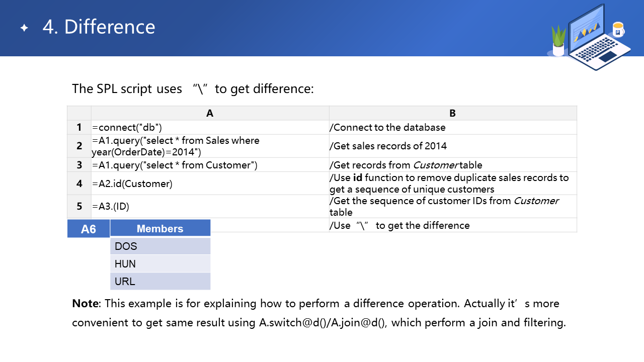The height and width of the screenshot is (362, 644).
Task: Click the coffee mug beside the laptop
Action: coord(618,30)
